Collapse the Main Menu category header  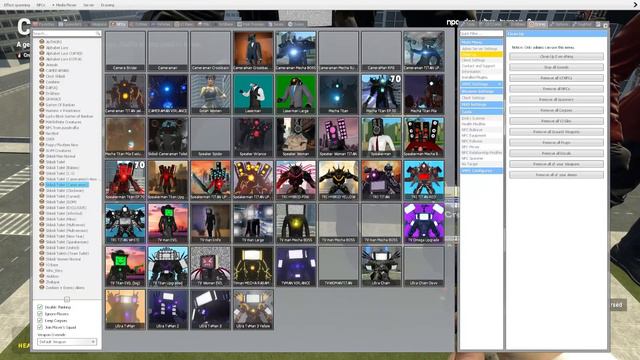(x=481, y=42)
